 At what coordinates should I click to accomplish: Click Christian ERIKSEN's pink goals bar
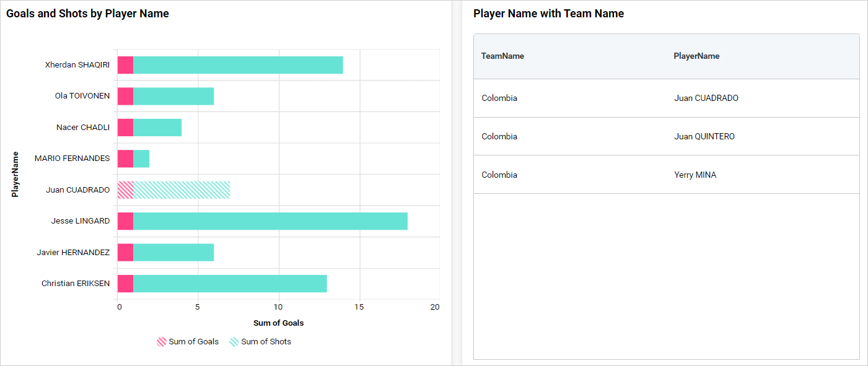point(125,284)
